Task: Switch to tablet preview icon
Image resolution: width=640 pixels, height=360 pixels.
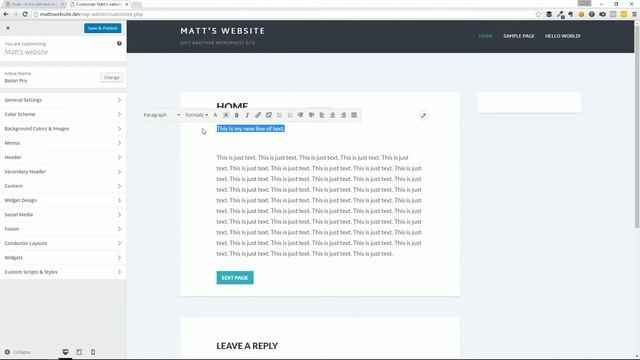Action: click(x=79, y=352)
